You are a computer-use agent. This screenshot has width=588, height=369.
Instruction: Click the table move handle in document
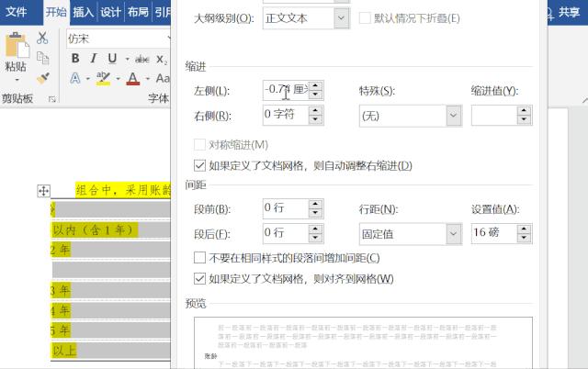pyautogui.click(x=43, y=191)
